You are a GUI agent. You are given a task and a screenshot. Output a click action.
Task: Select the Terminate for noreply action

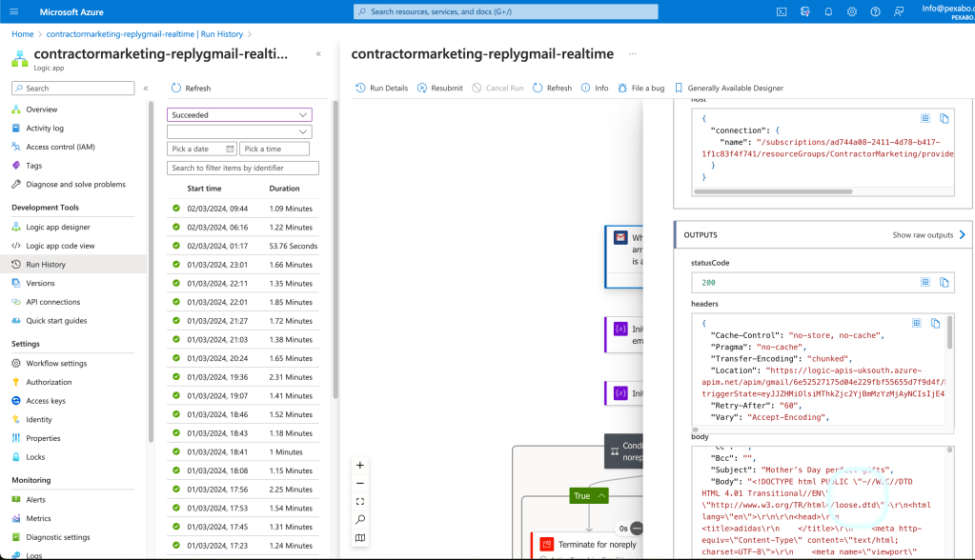pyautogui.click(x=587, y=545)
